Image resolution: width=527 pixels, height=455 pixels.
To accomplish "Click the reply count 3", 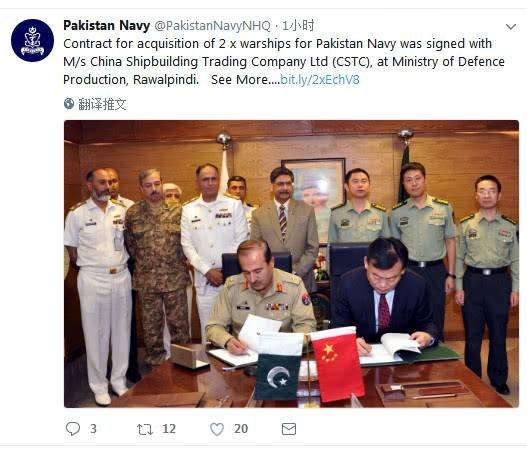I will (93, 429).
